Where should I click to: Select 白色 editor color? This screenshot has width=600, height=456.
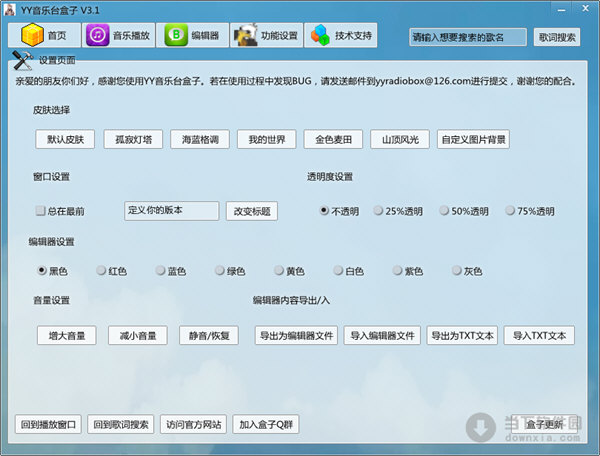pyautogui.click(x=349, y=271)
